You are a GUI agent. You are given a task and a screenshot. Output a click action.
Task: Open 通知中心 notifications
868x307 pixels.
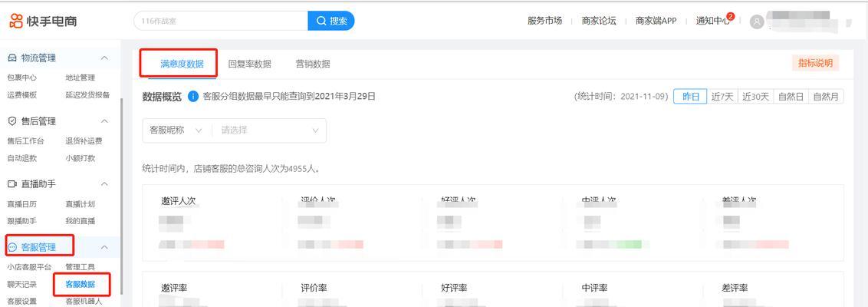click(713, 21)
